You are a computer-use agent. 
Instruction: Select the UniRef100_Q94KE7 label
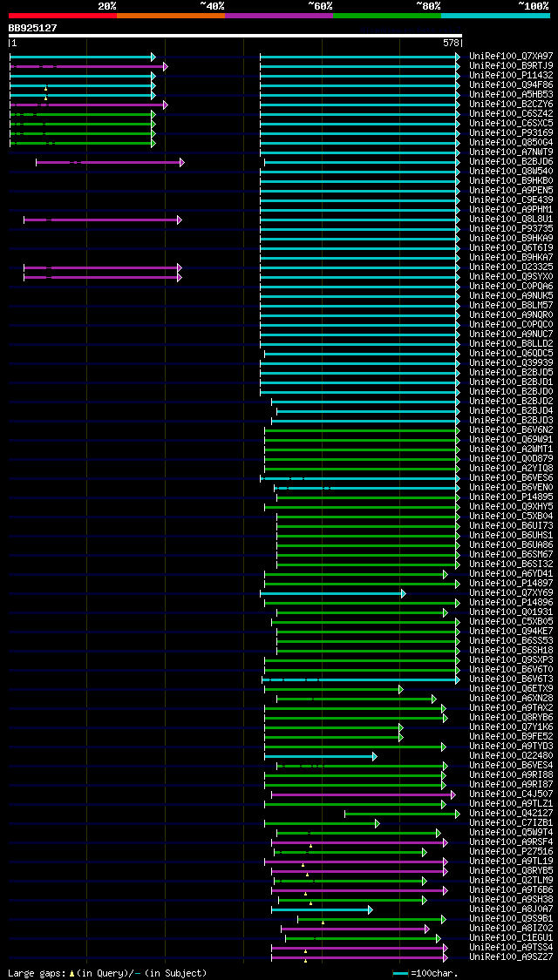pyautogui.click(x=511, y=632)
